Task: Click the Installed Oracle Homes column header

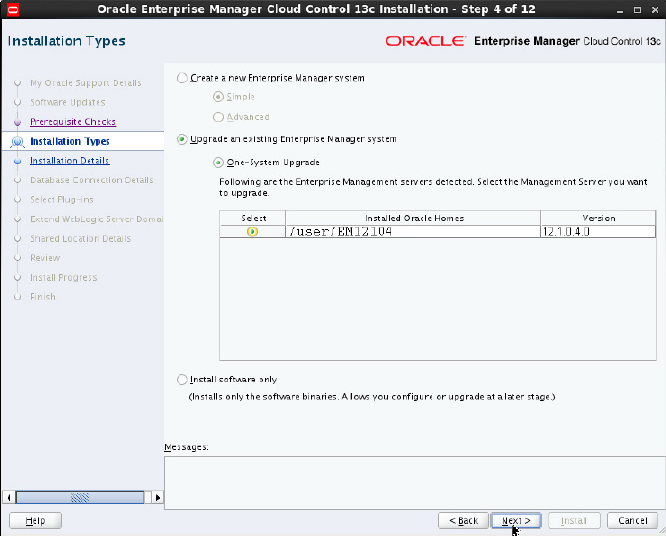Action: click(414, 218)
